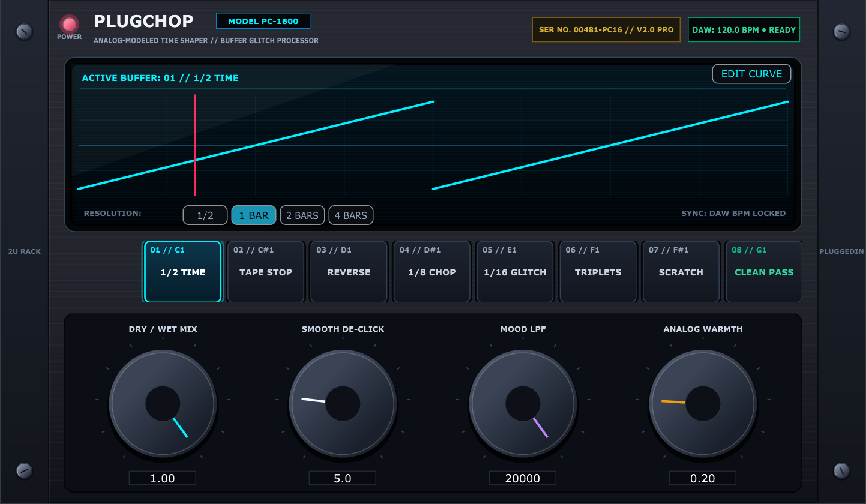Select the 03 REVERSE preset pad

click(349, 272)
